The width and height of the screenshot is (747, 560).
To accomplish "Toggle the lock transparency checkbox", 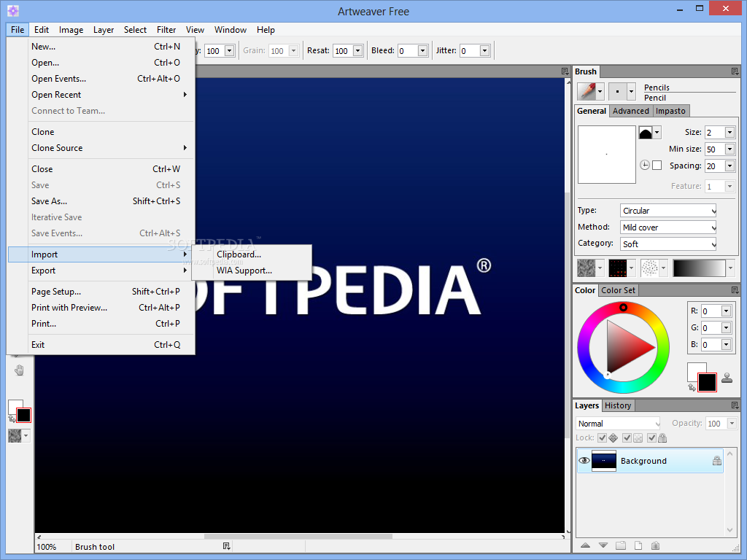I will [627, 437].
